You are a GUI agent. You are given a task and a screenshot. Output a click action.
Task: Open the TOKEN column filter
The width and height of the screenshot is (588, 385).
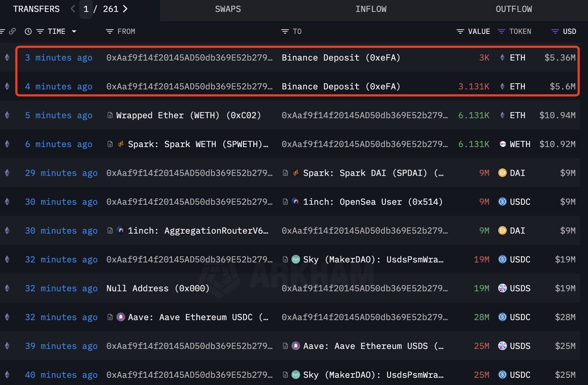tap(501, 31)
